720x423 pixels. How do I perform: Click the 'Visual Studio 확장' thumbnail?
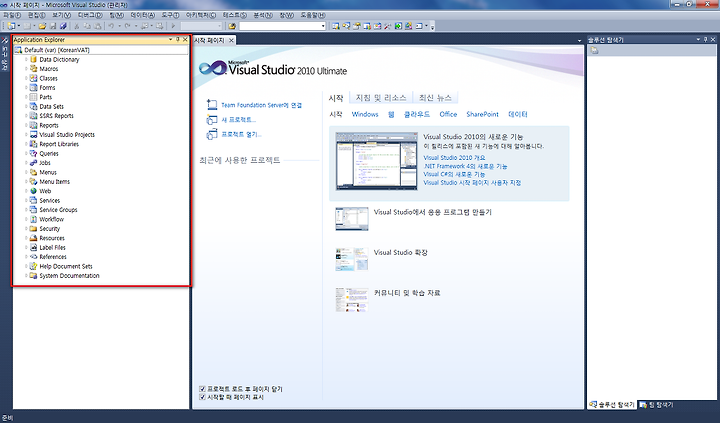[352, 259]
